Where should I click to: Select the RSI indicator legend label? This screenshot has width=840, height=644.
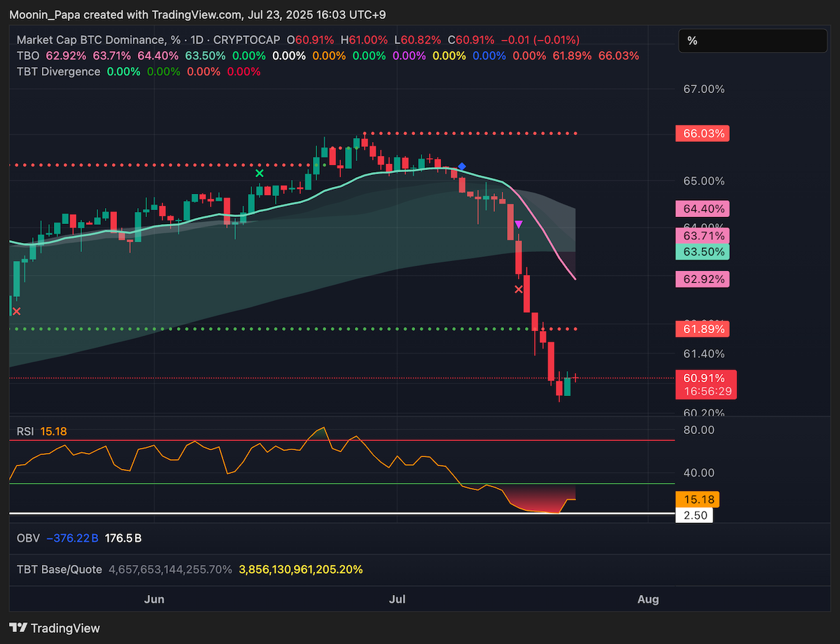coord(25,431)
